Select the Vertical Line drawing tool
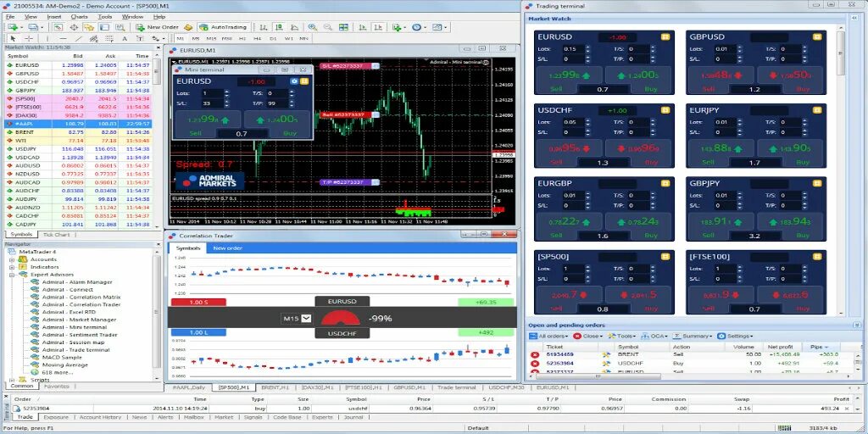 47,39
